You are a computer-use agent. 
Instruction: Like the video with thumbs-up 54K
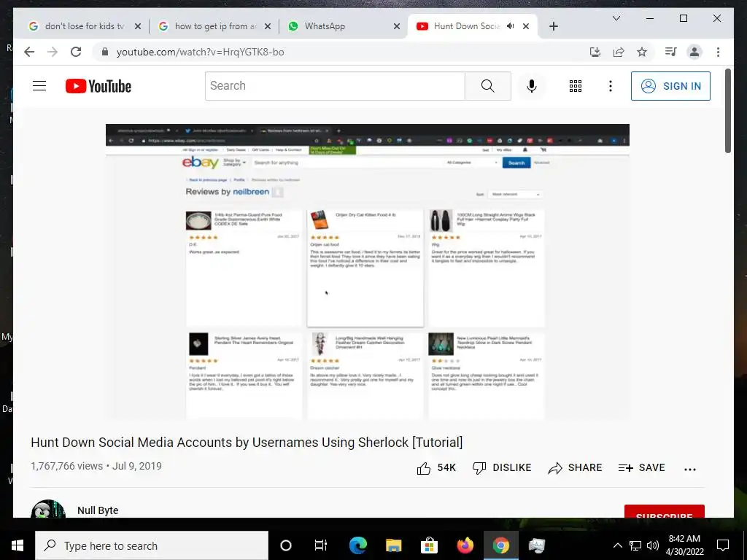point(436,467)
